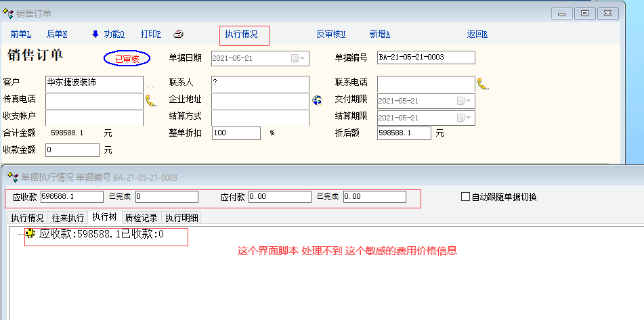Screen dimensions: 644x320
Task: Click the 销售订单 window title icon
Action: click(x=9, y=14)
